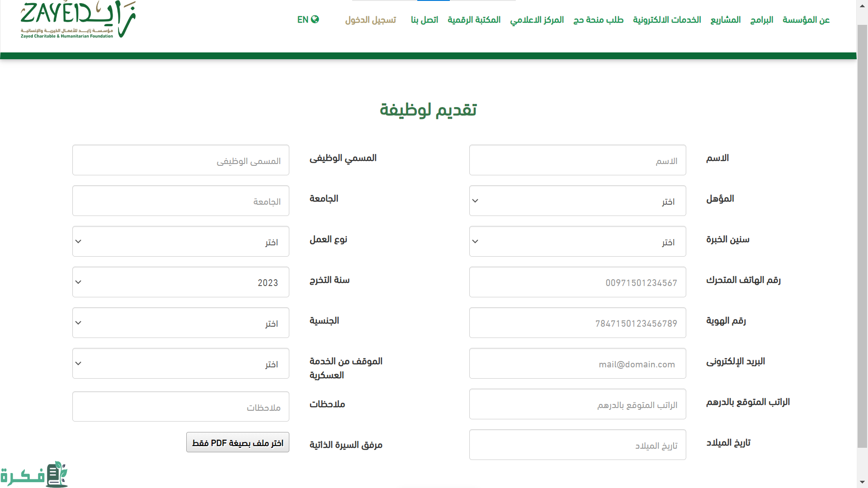Click the تاريخ الميلاد birth date field

[577, 445]
